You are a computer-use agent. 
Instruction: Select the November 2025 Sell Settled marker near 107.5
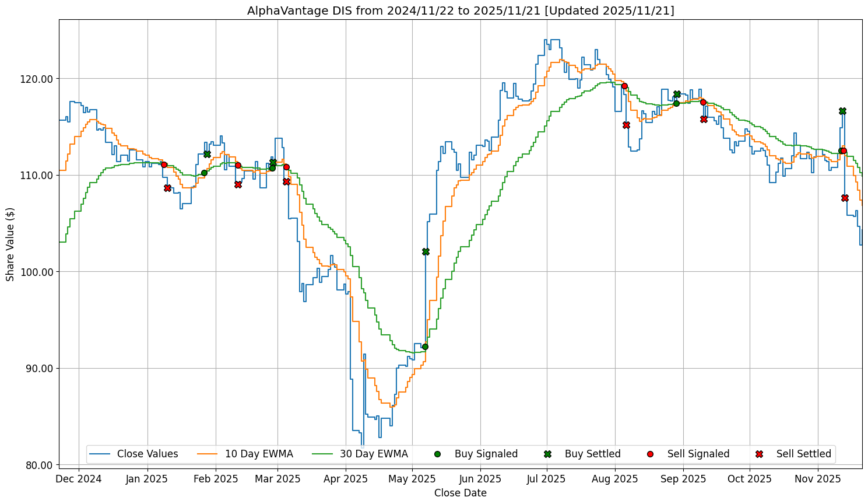(x=845, y=198)
